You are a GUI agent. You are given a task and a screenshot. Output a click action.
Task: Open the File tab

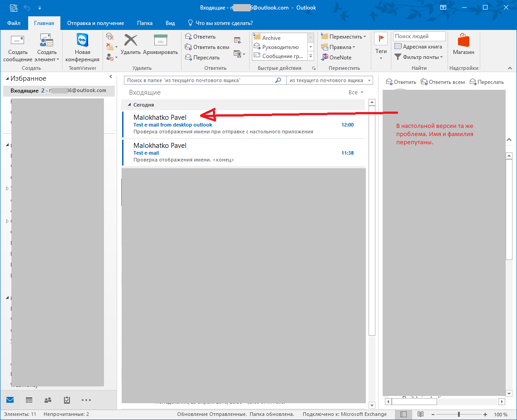click(x=14, y=23)
